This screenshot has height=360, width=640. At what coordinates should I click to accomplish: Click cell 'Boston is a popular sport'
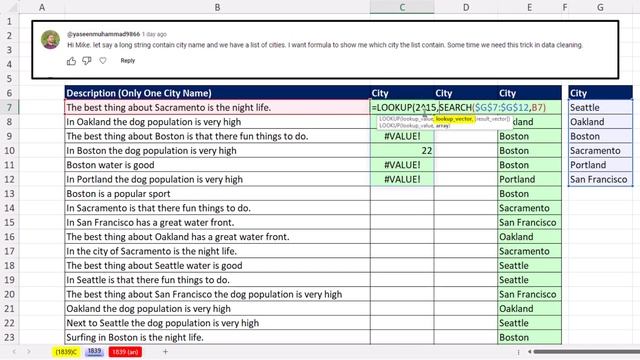coord(217,193)
